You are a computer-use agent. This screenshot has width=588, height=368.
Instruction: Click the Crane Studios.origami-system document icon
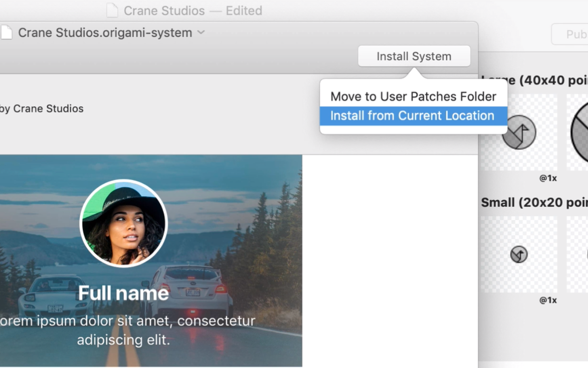(6, 32)
